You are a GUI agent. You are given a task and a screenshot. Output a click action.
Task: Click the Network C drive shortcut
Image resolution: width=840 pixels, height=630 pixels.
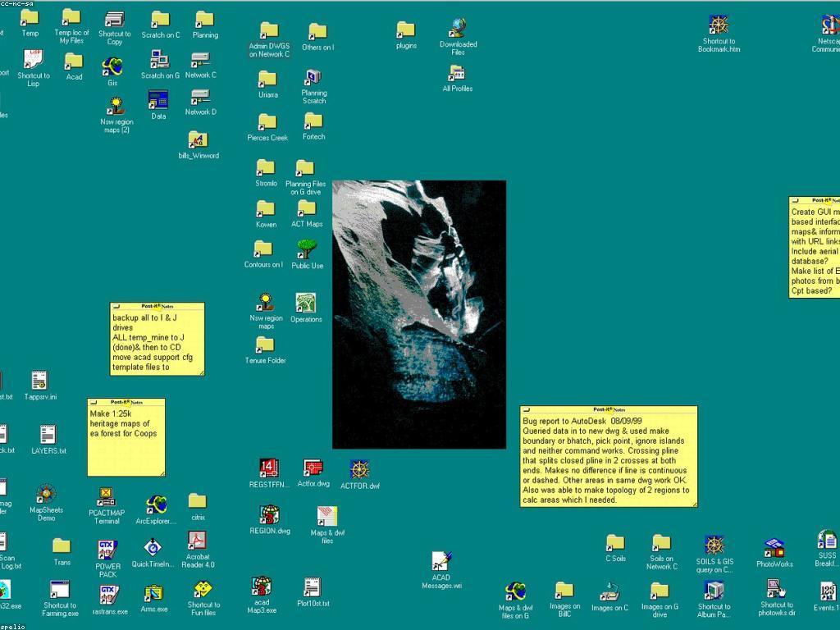pos(201,60)
